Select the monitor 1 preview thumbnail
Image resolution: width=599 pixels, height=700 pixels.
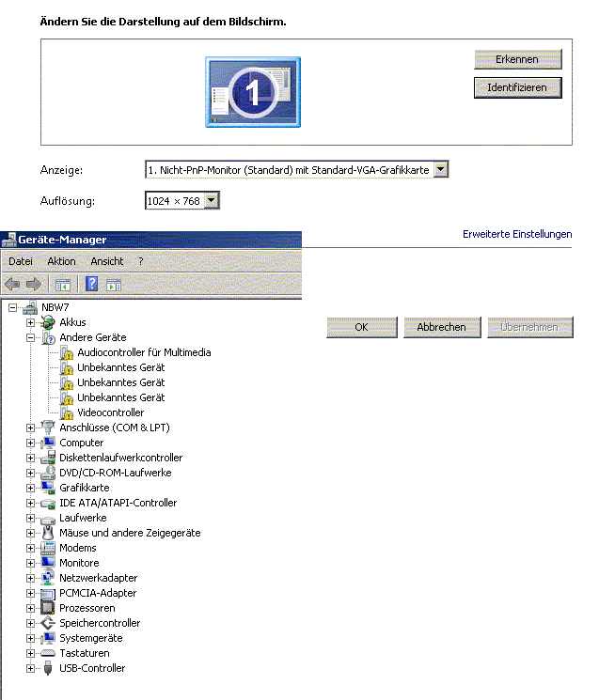[x=252, y=91]
